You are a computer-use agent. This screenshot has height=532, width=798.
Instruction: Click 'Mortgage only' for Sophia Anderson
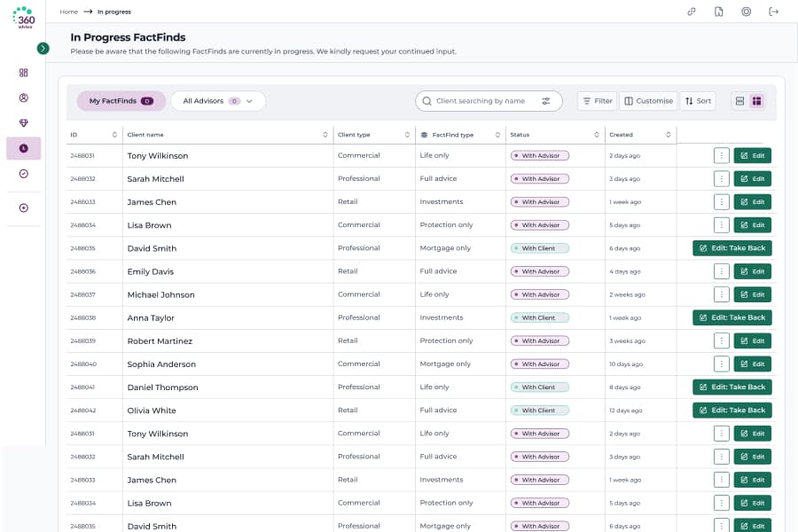(x=445, y=364)
